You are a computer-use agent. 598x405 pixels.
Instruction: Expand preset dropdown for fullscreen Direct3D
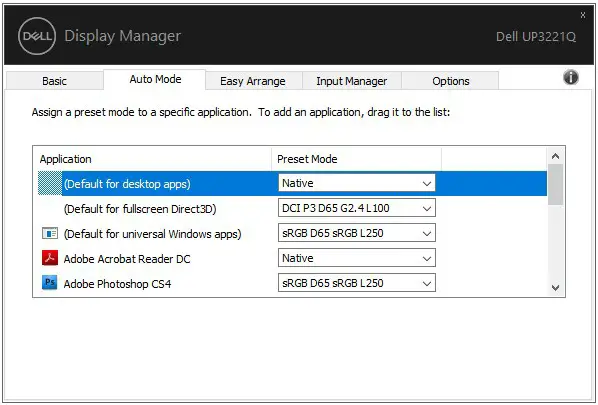coord(357,208)
